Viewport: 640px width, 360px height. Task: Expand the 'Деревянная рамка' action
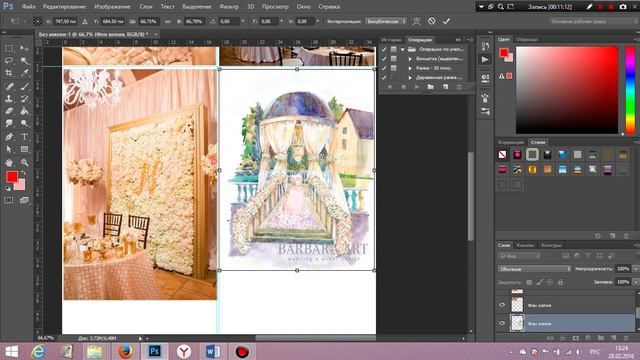click(x=410, y=77)
